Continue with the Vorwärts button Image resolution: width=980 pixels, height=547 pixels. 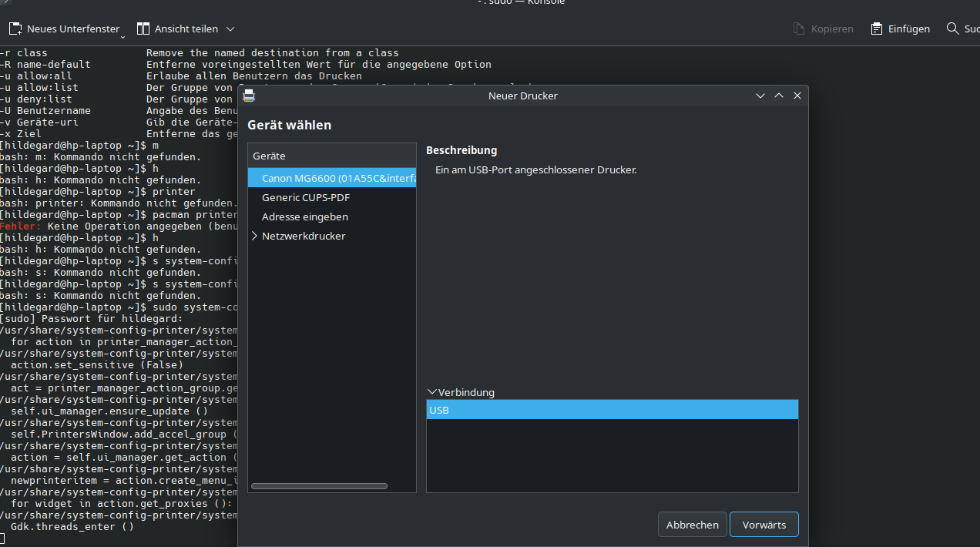[764, 525]
